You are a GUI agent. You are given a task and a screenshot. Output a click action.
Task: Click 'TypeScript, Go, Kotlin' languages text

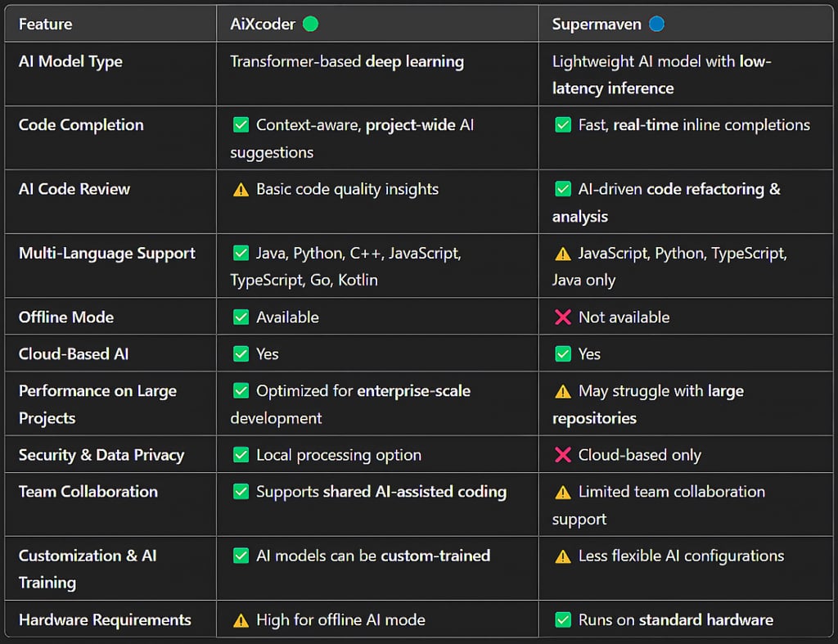coord(304,280)
